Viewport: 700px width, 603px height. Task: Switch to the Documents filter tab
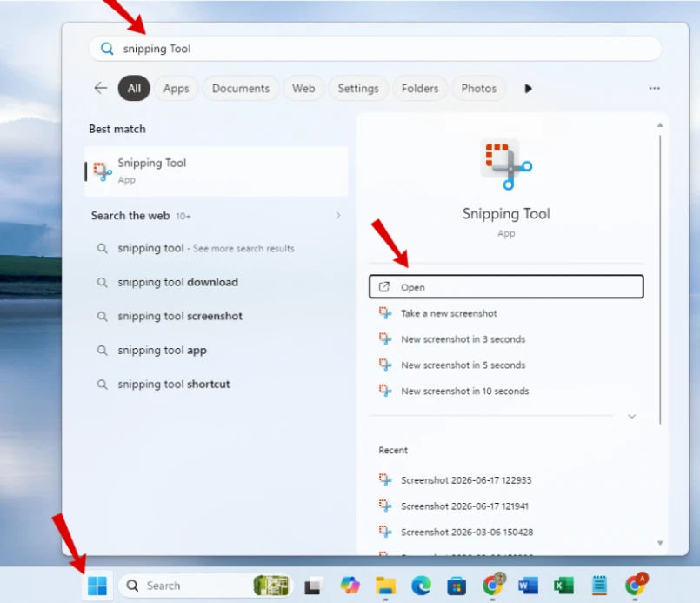[x=241, y=89]
